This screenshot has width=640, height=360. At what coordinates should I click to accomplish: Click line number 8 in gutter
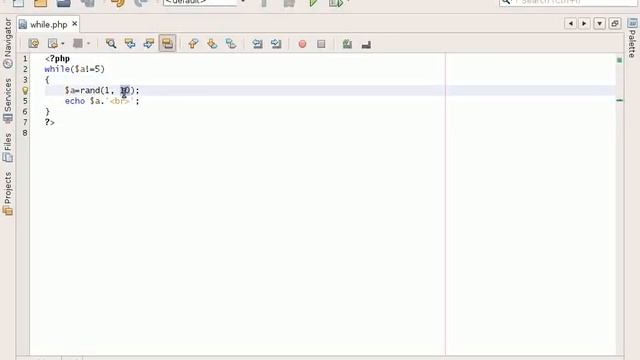(x=25, y=133)
